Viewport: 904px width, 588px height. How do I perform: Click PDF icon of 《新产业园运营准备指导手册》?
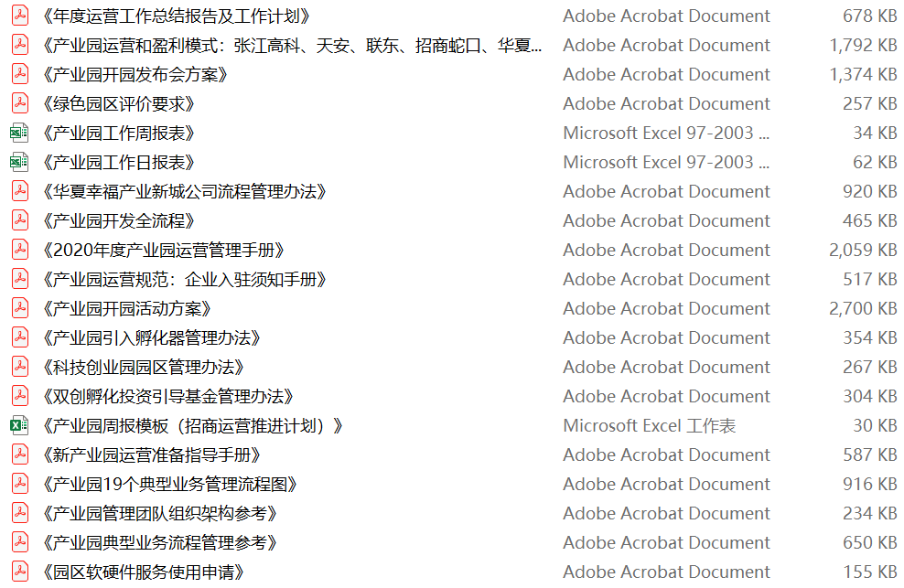pyautogui.click(x=20, y=454)
